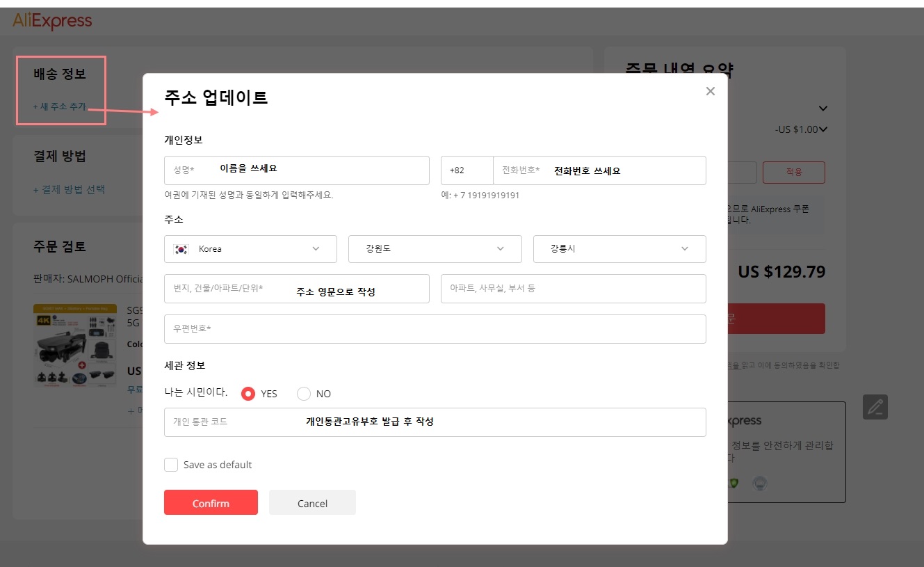The height and width of the screenshot is (567, 924).
Task: Expand the order summary chevron
Action: 822,108
